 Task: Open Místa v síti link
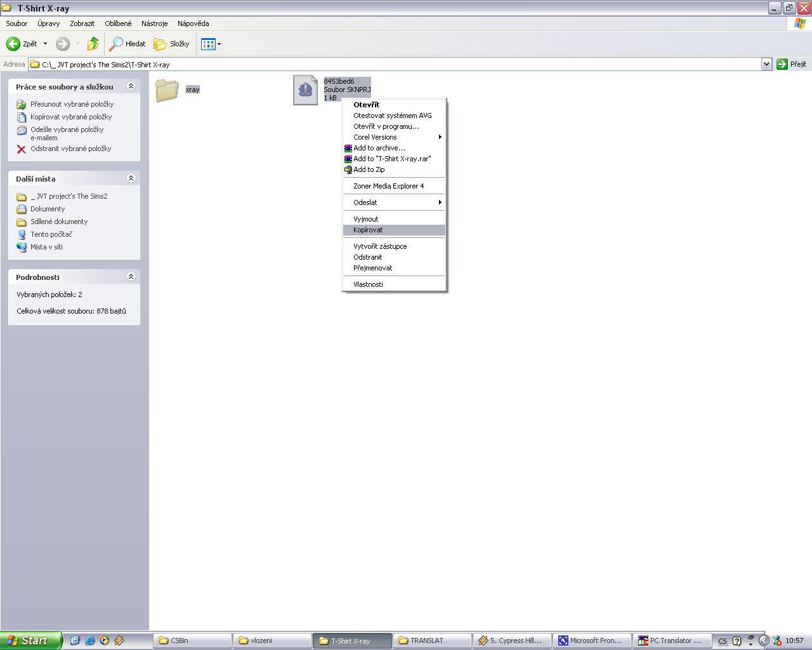46,247
